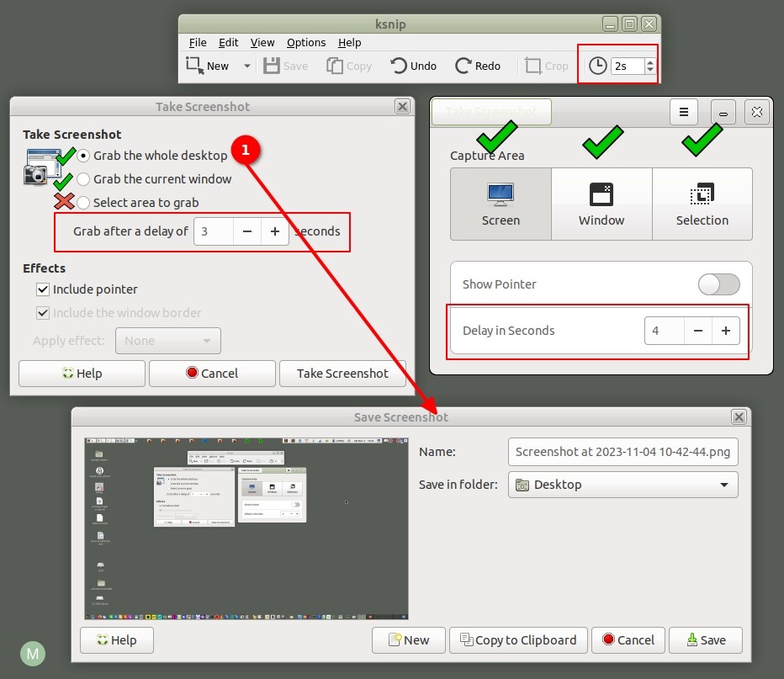The image size is (784, 679).
Task: Select the Selection capture area
Action: click(702, 204)
